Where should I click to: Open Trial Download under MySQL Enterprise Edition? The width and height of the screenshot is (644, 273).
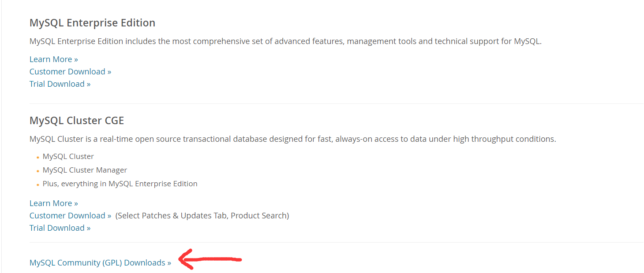[x=60, y=84]
